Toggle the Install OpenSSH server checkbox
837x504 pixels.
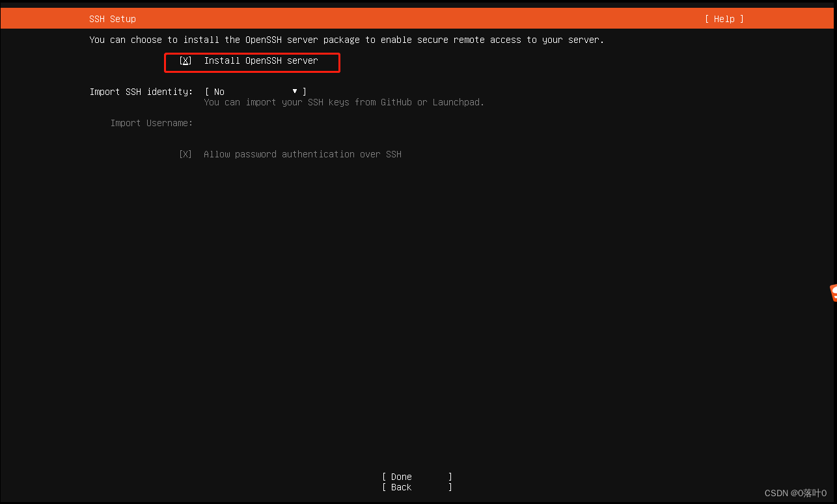(185, 60)
